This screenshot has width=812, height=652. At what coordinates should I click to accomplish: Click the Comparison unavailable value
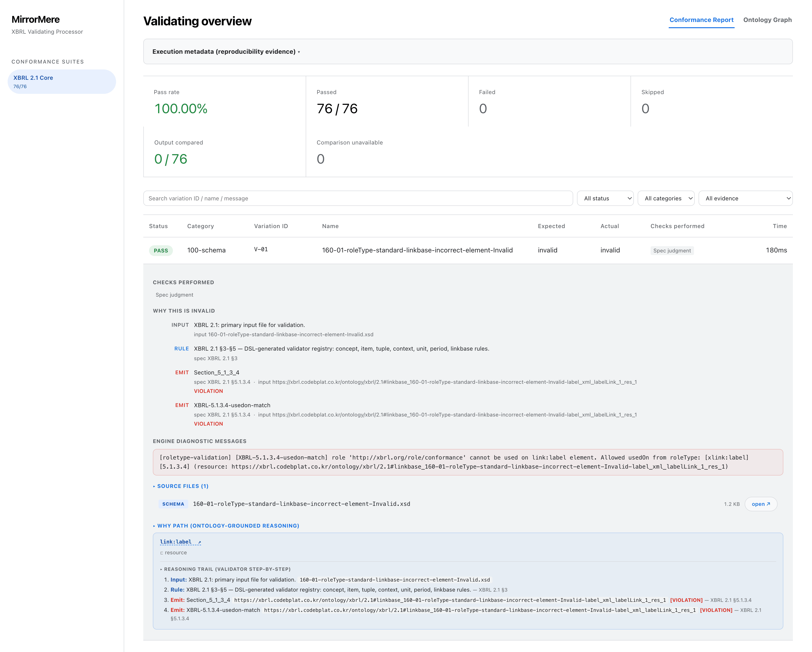coord(321,159)
